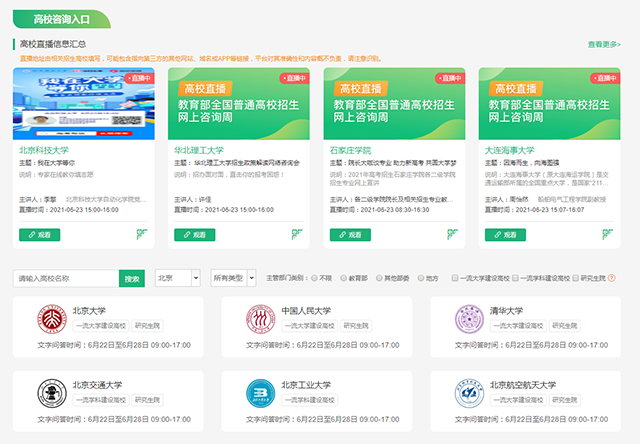Viewport: 640px width, 444px height.
Task: Click the QR code icon on 北京科技大学 card
Action: [141, 235]
